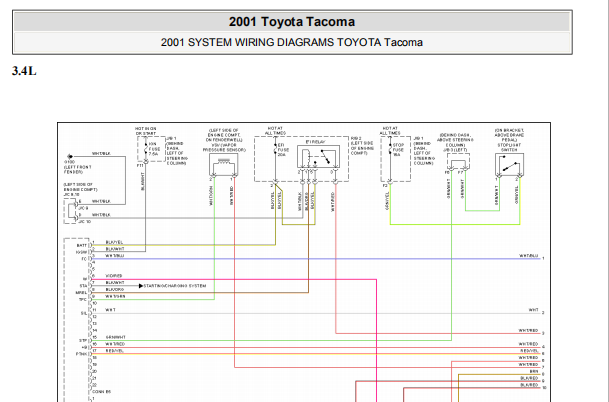
Task: Click the VSV vapor pressure sensor symbol
Action: pos(223,165)
